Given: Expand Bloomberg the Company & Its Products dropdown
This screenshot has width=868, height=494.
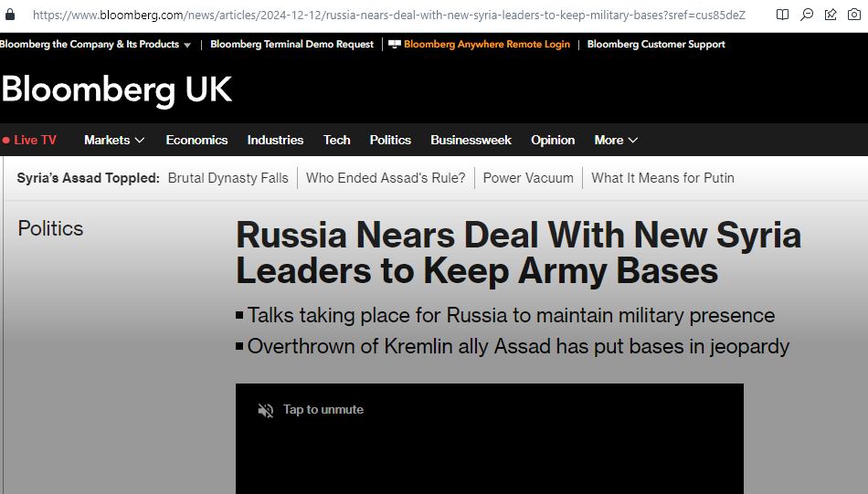Looking at the screenshot, I should click(187, 45).
